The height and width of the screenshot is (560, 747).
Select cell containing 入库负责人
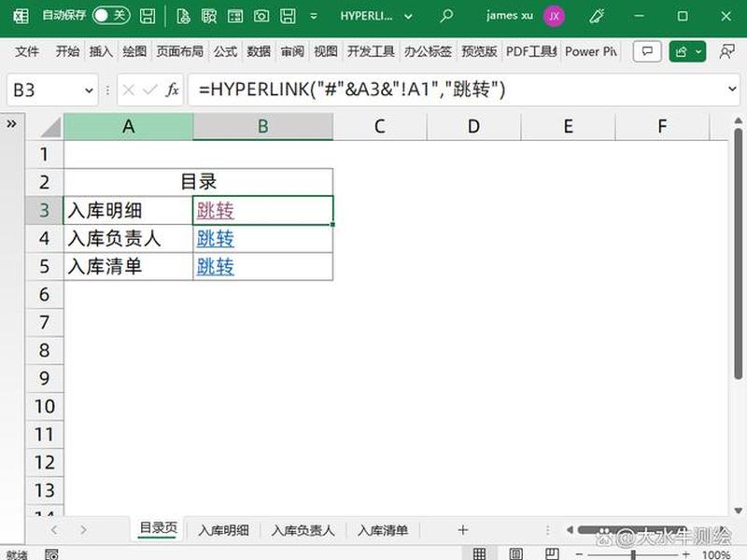(x=128, y=238)
